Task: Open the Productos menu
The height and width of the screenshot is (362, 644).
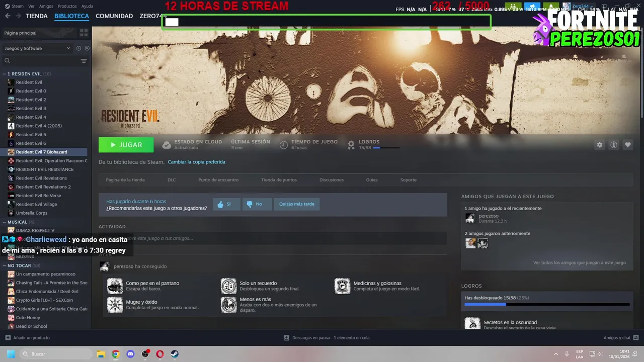Action: (x=67, y=6)
